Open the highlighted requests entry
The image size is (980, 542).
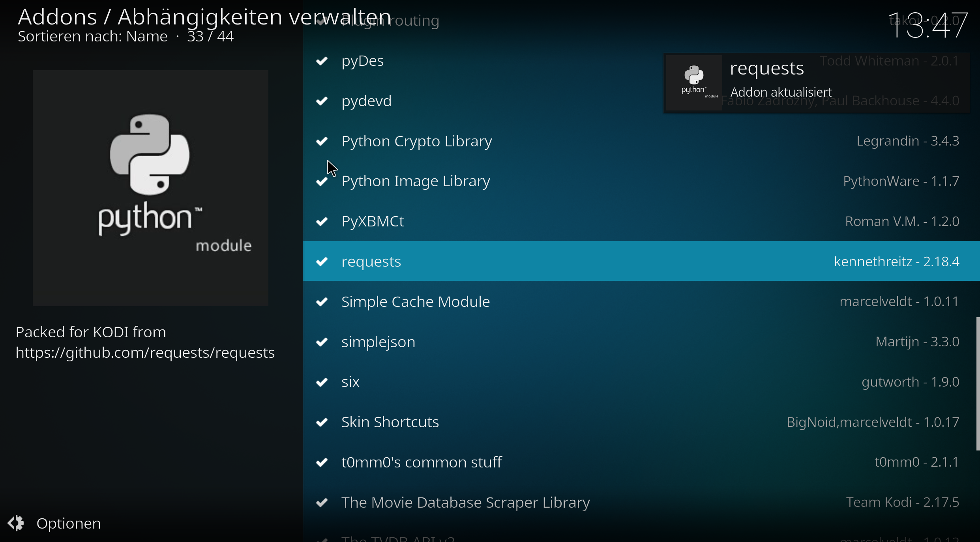coord(641,261)
